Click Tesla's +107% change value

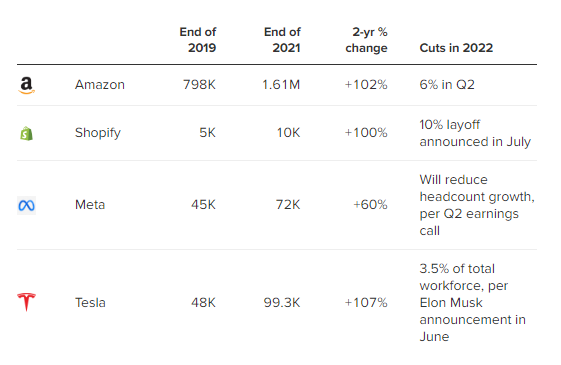(366, 303)
